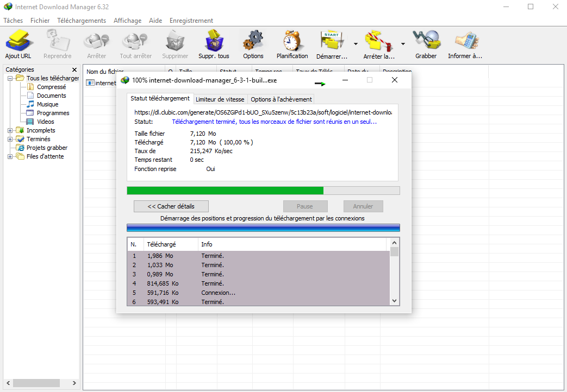Expand the Incomplets tree node

tap(10, 130)
